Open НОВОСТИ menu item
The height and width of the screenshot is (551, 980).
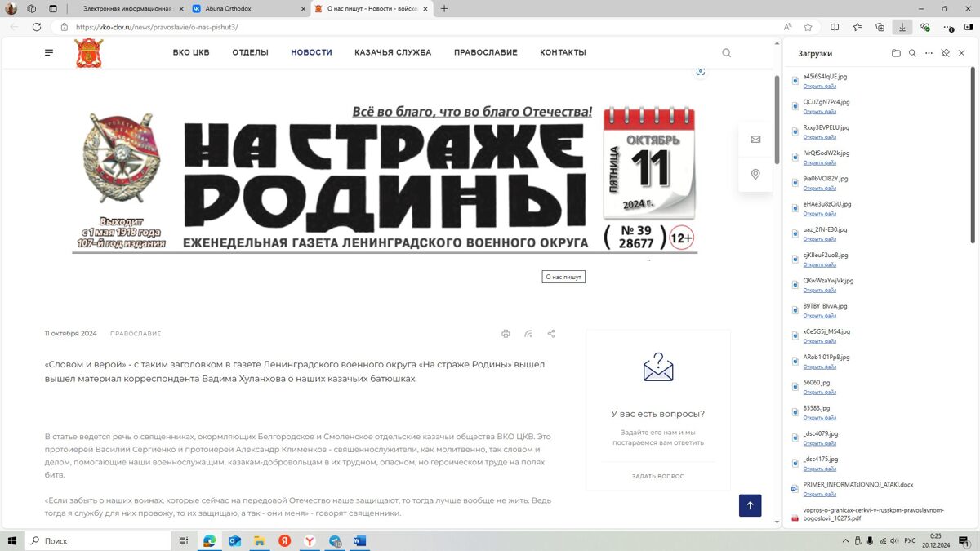311,52
